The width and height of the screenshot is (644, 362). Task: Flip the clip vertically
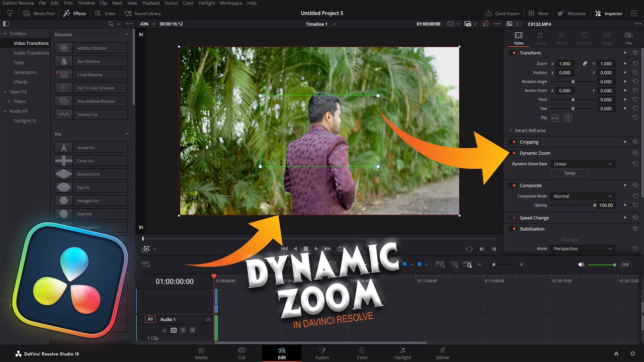(x=568, y=118)
